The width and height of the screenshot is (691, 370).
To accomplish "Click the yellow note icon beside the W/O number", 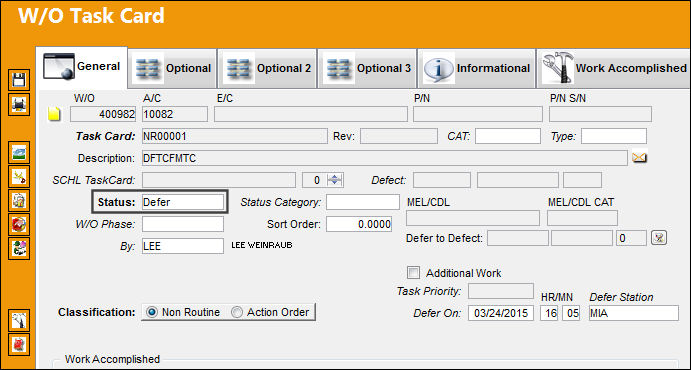I will (x=54, y=115).
